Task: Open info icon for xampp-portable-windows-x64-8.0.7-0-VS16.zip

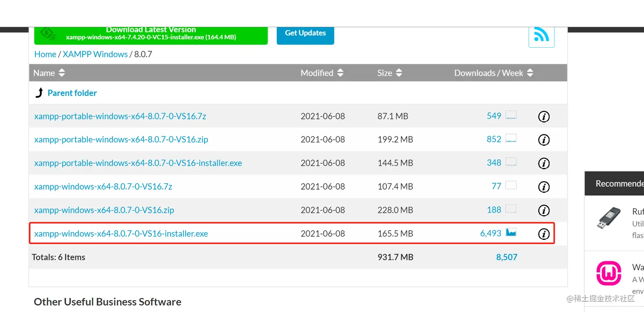Action: (x=544, y=140)
